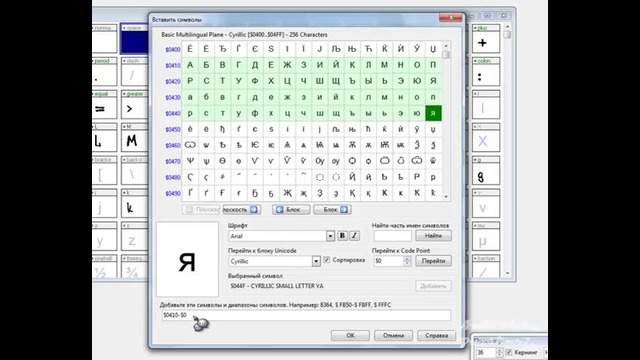Click the Найти search button
The height and width of the screenshot is (360, 640).
(433, 236)
